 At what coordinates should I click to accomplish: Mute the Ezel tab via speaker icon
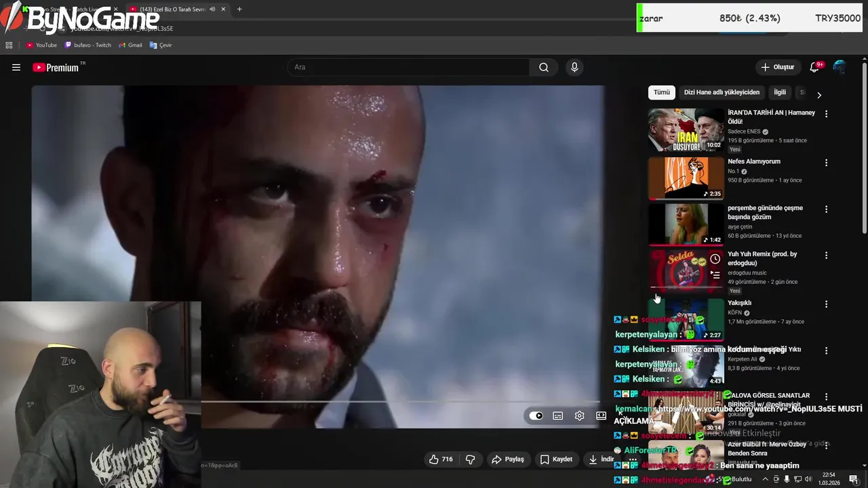pos(212,9)
